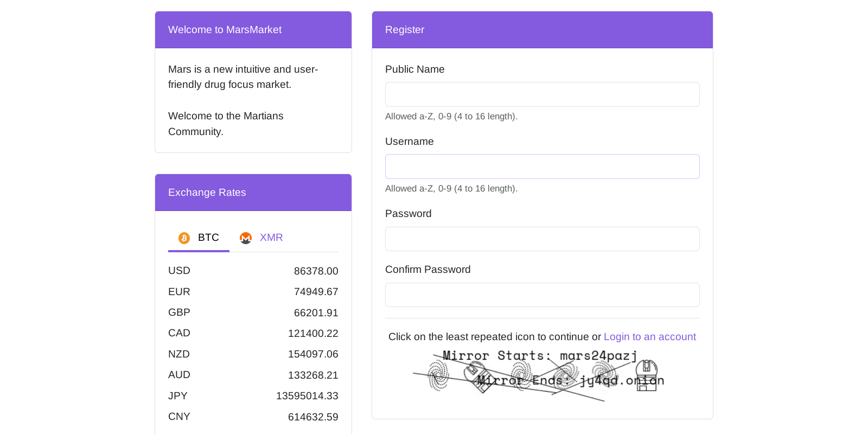868x434 pixels.
Task: Click the Exchange Rates panel header
Action: pyautogui.click(x=207, y=193)
